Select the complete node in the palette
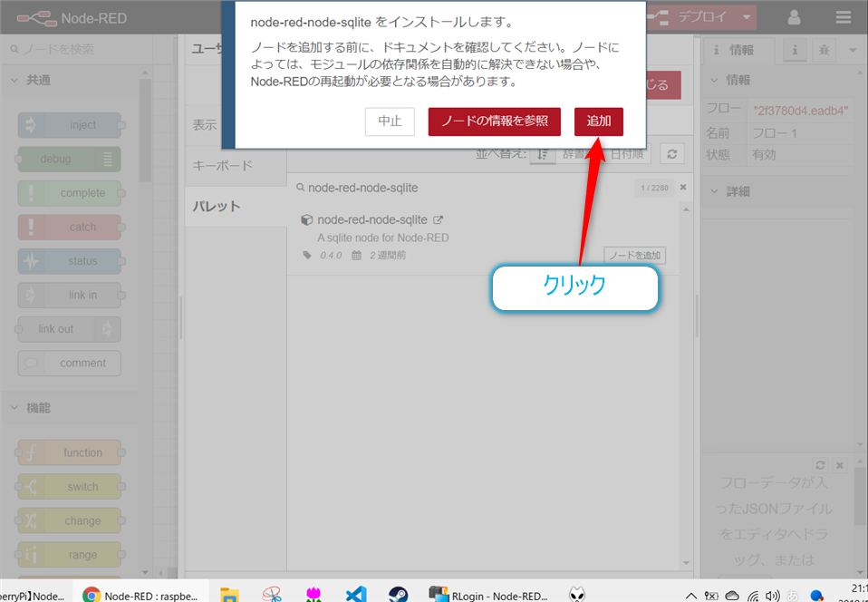The height and width of the screenshot is (602, 868). [69, 193]
